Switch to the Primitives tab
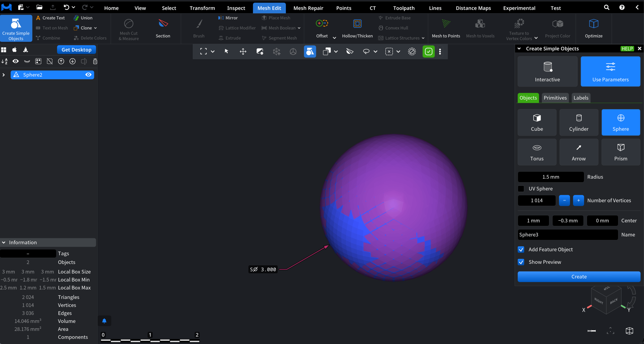This screenshot has width=644, height=344. pyautogui.click(x=555, y=98)
